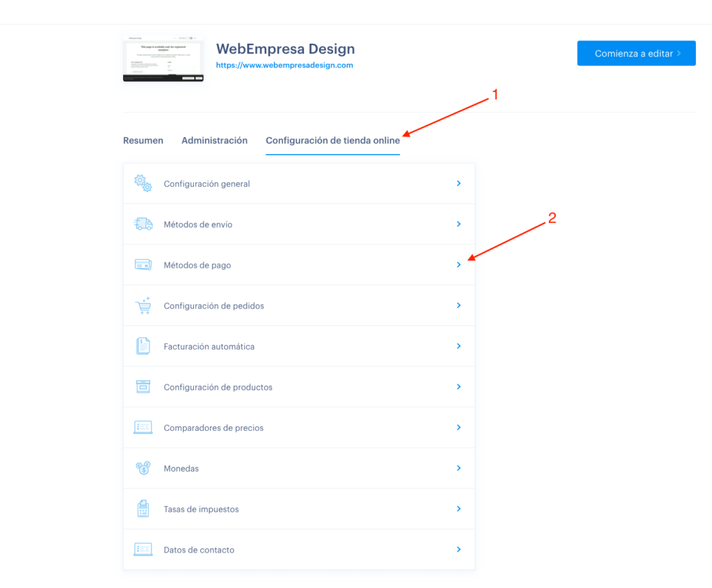This screenshot has height=588, width=712.
Task: Switch to the Administración tab
Action: (x=214, y=140)
